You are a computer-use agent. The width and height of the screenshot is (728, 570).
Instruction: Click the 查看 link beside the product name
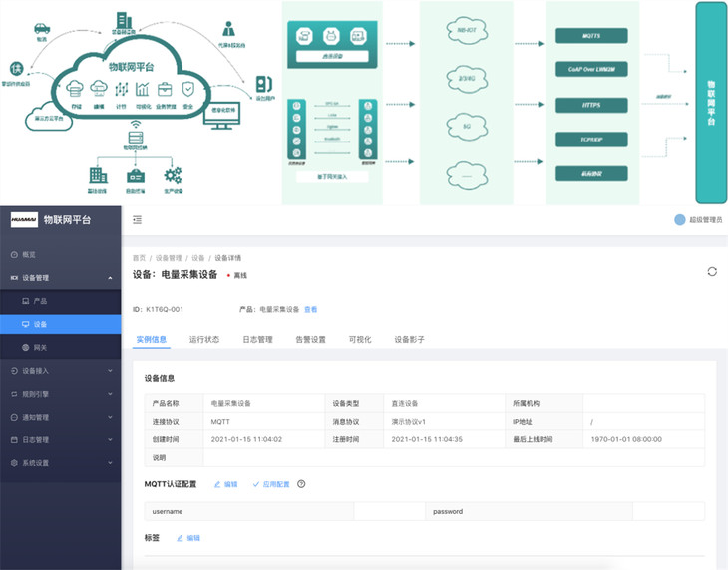pos(311,309)
